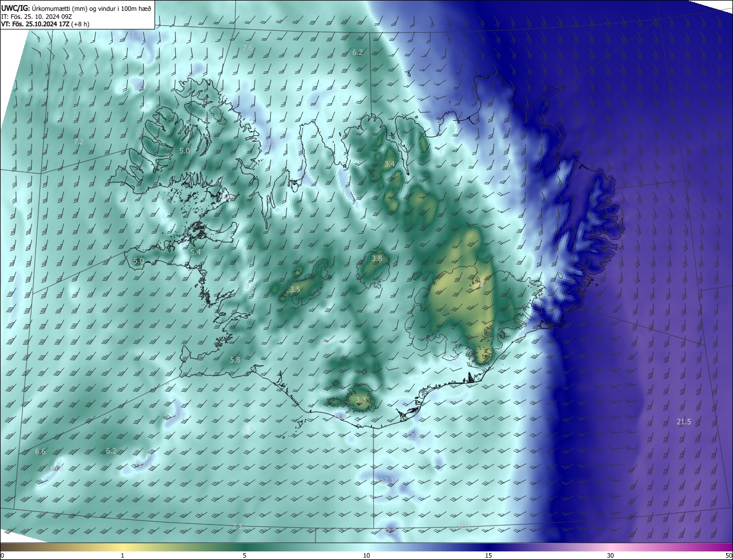This screenshot has height=560, width=733.
Task: Click the 6.6 value label over the southwestern sea
Action: (40, 452)
